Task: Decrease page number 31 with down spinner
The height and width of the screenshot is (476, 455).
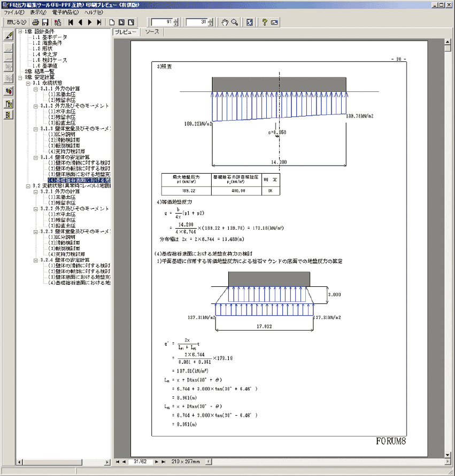Action: pyautogui.click(x=211, y=24)
